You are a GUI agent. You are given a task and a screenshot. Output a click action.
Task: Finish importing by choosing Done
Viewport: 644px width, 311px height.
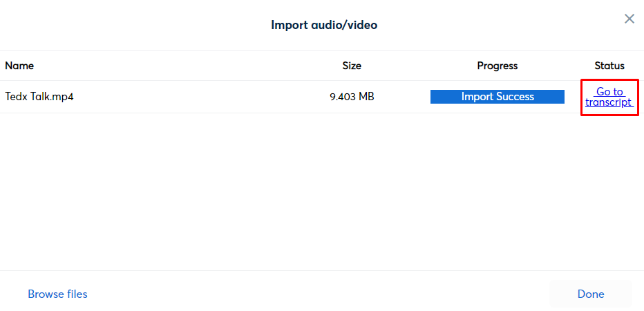click(591, 294)
